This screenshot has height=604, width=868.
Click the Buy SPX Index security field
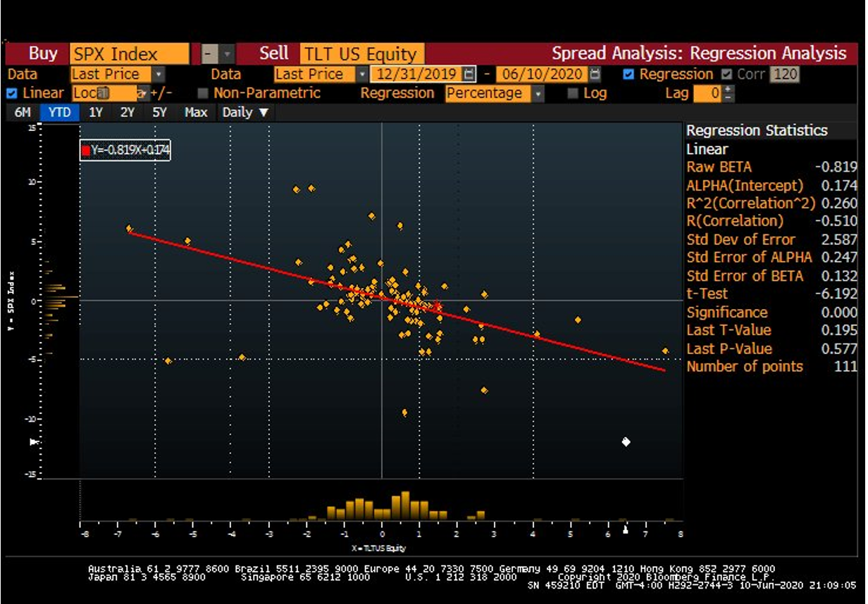coord(130,54)
